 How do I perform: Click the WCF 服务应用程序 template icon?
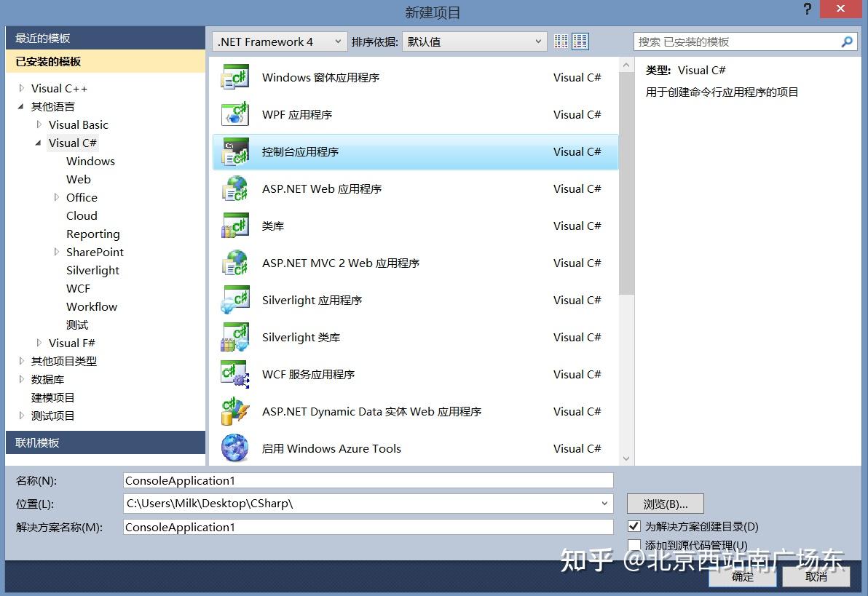(234, 374)
